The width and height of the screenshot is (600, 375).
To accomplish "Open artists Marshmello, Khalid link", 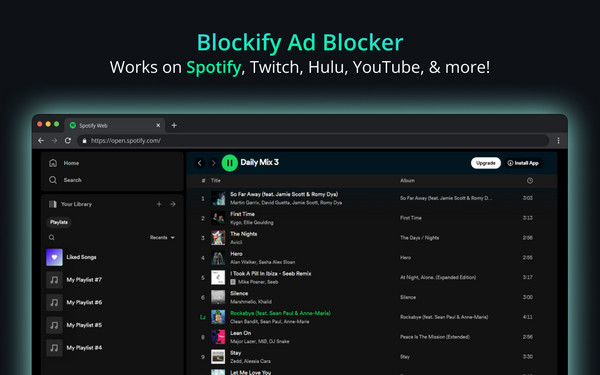I will [x=251, y=302].
